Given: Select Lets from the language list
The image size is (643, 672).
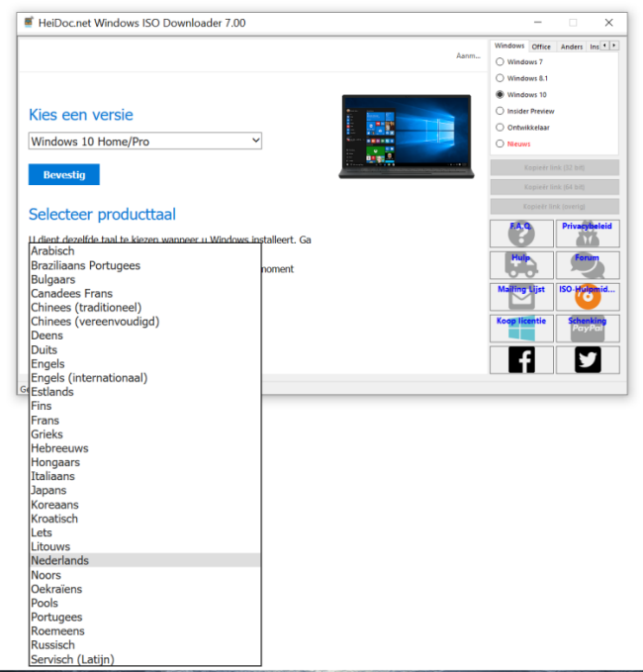Looking at the screenshot, I should tap(145, 532).
